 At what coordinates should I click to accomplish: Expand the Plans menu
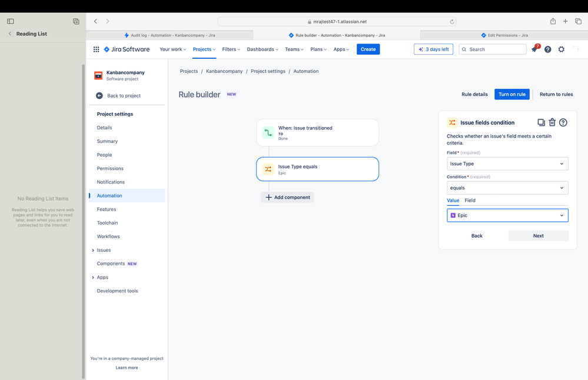(318, 49)
